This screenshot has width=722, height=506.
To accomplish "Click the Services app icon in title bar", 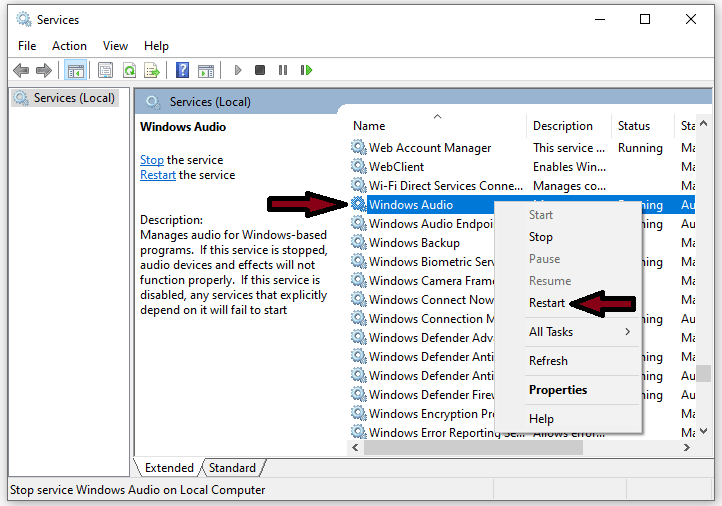I will [23, 19].
